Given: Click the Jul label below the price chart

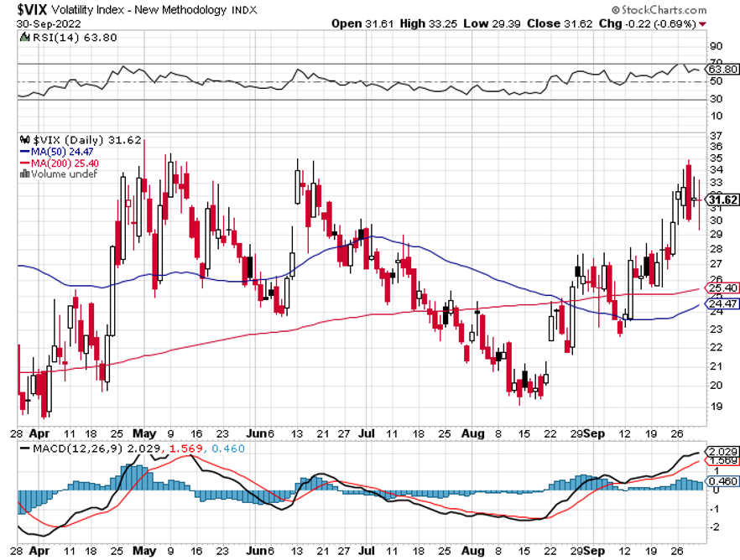Looking at the screenshot, I should point(367,433).
